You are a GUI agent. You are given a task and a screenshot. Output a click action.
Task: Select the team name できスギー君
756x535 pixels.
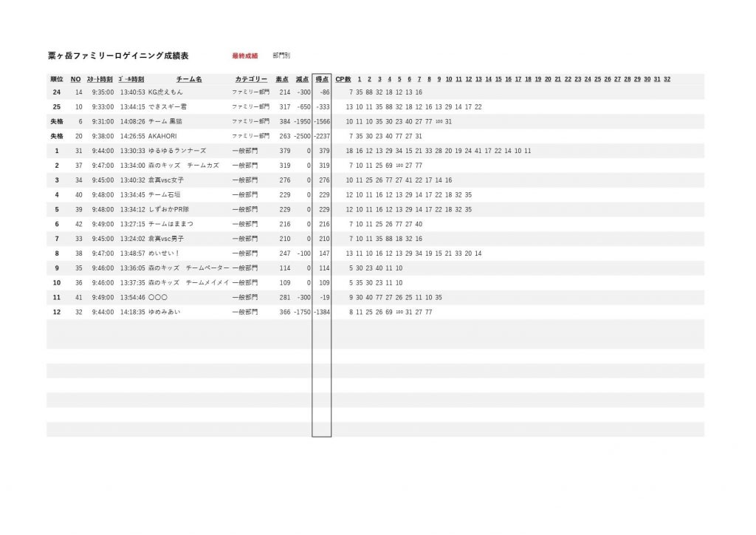(168, 106)
